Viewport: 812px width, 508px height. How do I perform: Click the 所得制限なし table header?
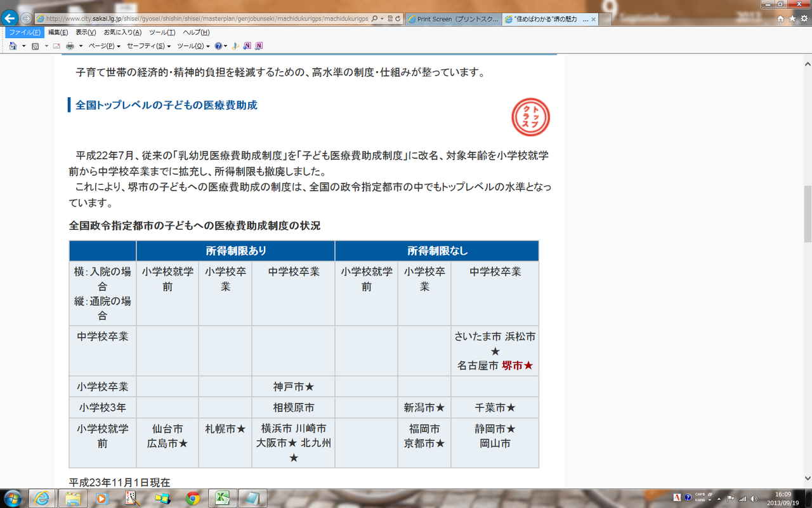pyautogui.click(x=438, y=251)
